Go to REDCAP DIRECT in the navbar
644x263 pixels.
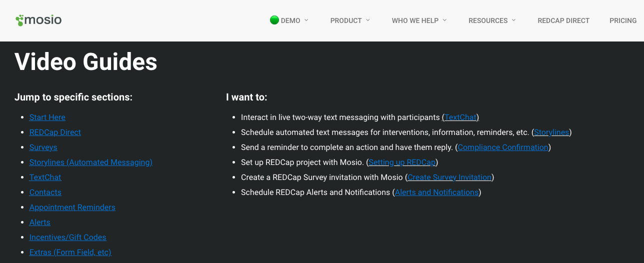563,20
